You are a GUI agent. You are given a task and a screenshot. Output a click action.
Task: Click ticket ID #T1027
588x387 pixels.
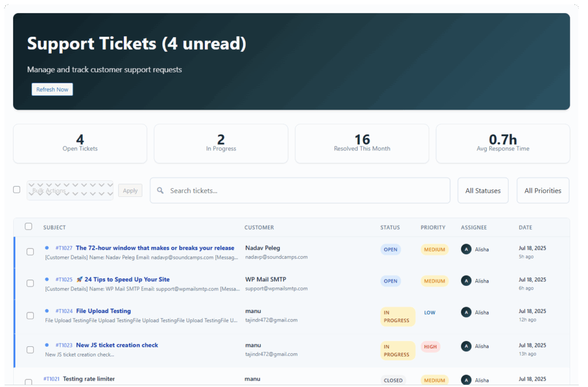[x=64, y=248]
